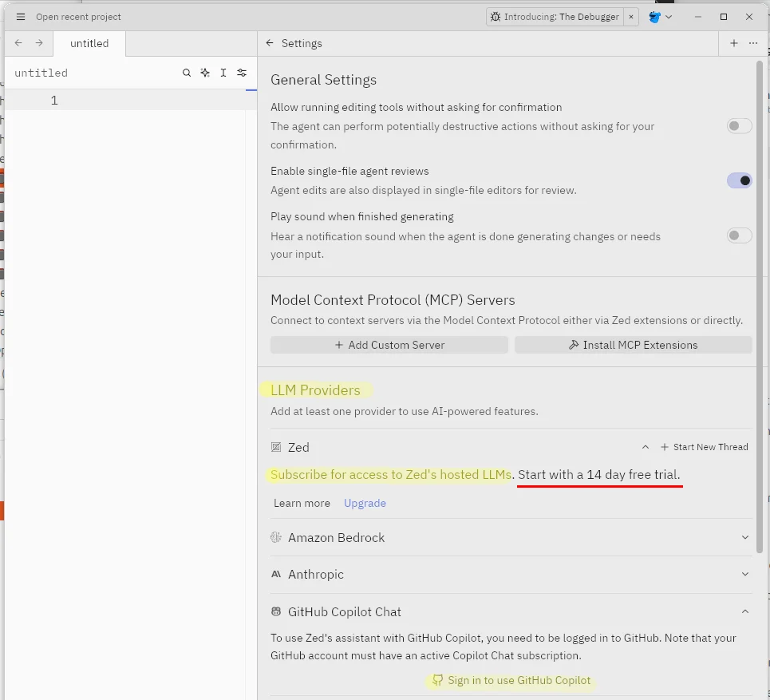Screen dimensions: 770x700
Task: Open the hamburger application menu
Action: pos(21,17)
